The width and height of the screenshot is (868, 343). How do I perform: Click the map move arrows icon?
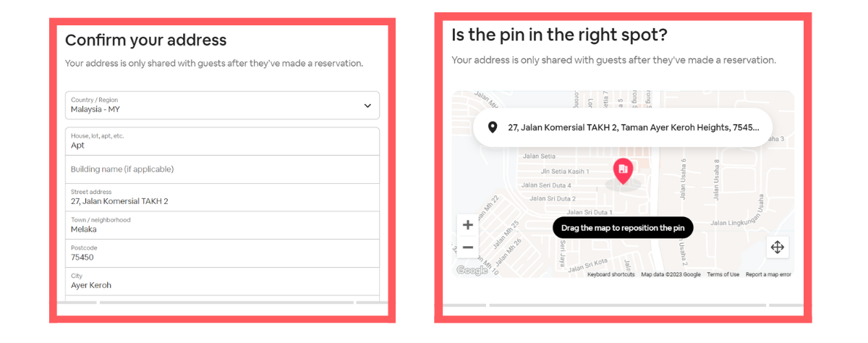tap(778, 247)
